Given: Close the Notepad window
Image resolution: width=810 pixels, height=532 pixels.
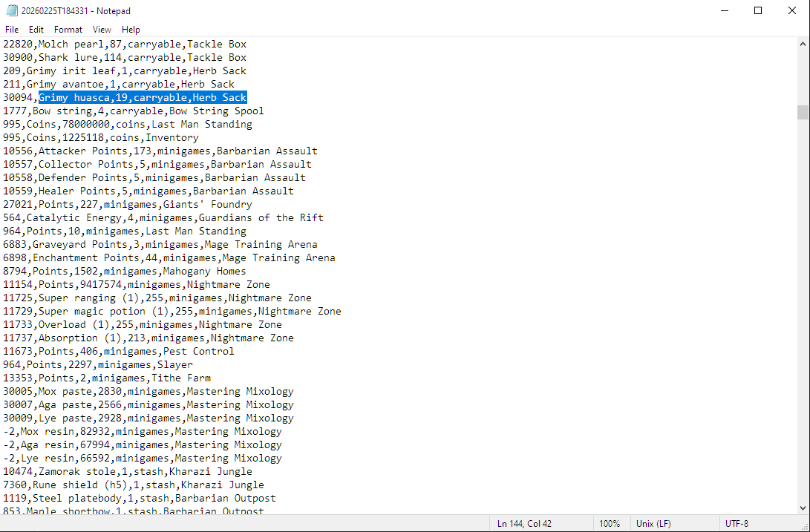Looking at the screenshot, I should 792,10.
